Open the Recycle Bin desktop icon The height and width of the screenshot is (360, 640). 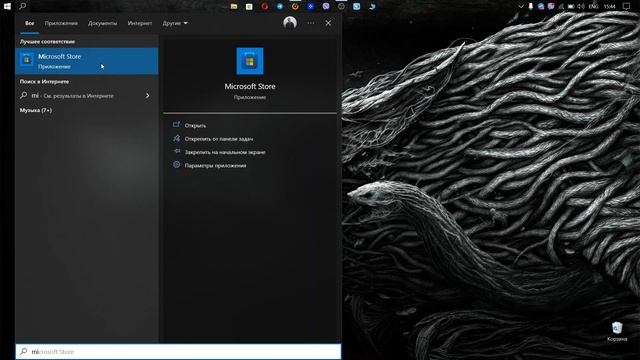pyautogui.click(x=617, y=331)
